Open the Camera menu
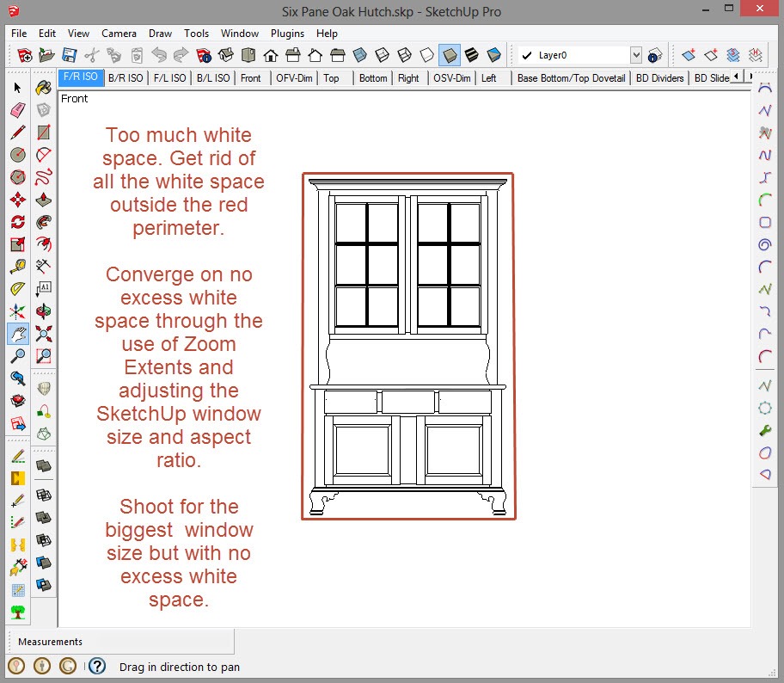The height and width of the screenshot is (683, 784). click(119, 34)
